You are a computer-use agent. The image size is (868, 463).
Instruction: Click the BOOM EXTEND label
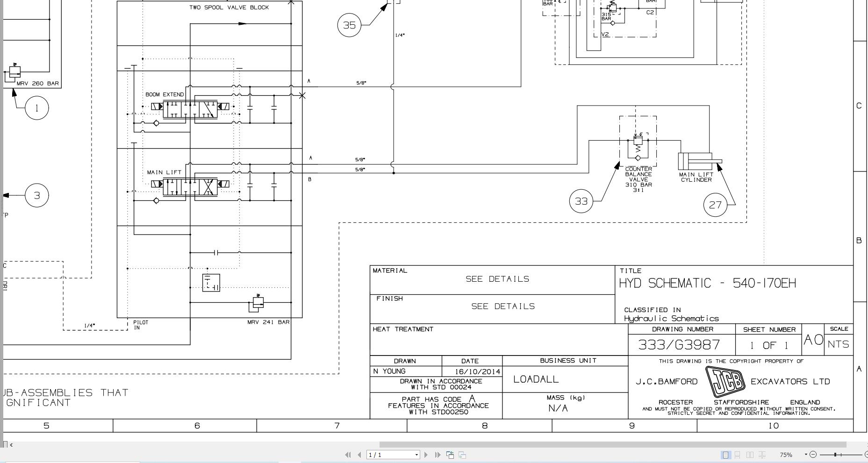165,94
